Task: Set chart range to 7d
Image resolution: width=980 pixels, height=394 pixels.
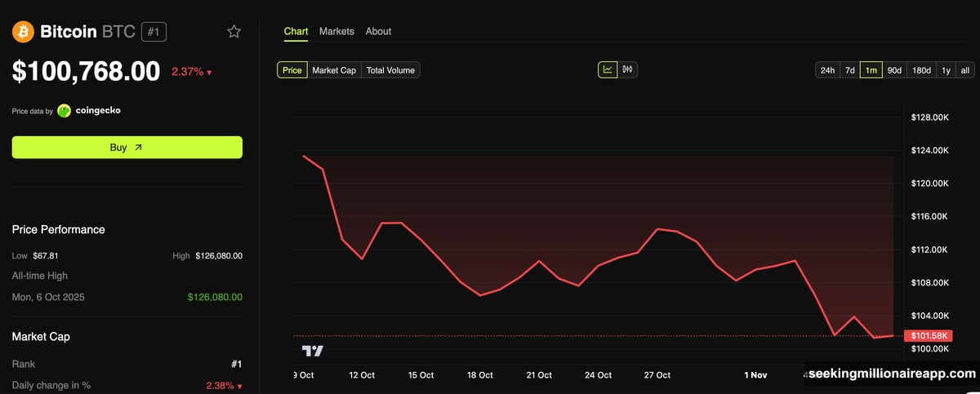Action: tap(849, 70)
